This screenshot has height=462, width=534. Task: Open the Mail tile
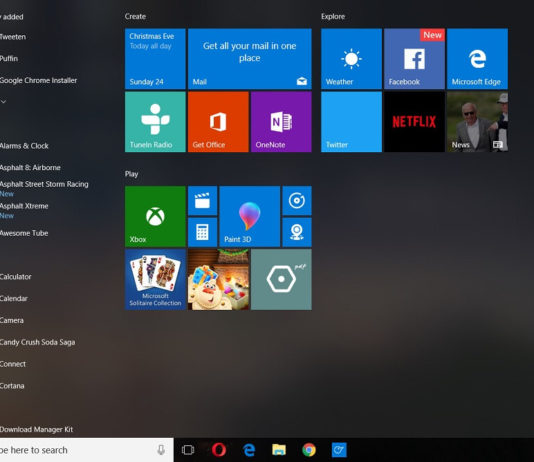point(250,59)
